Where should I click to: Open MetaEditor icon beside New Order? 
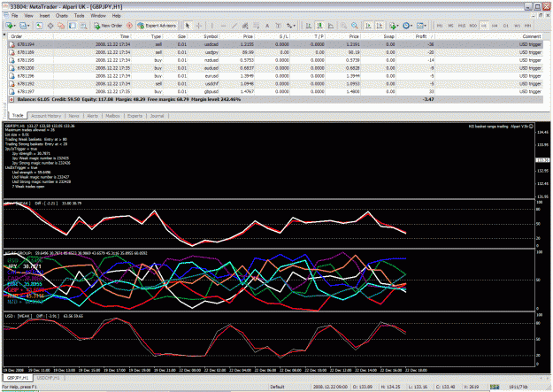[x=129, y=26]
